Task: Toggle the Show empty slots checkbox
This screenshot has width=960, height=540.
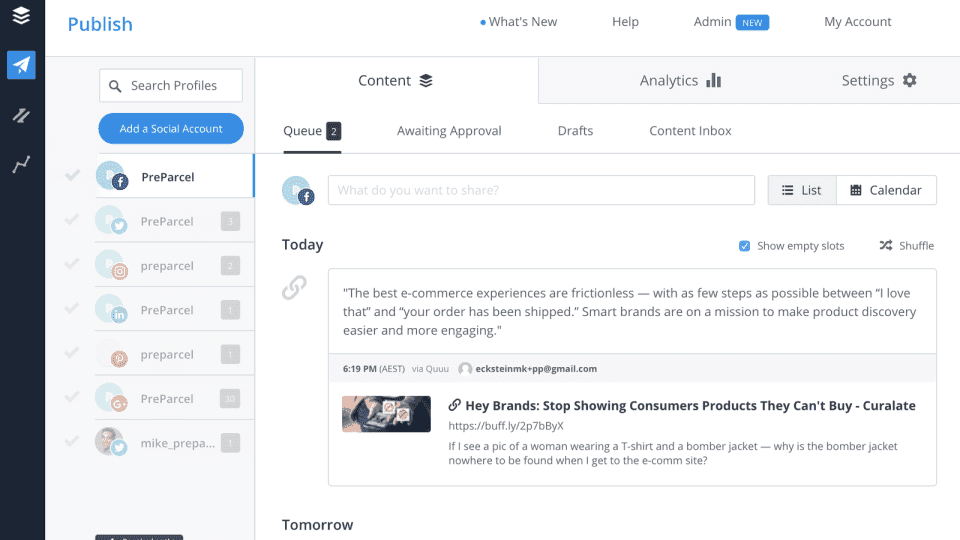Action: pyautogui.click(x=744, y=246)
